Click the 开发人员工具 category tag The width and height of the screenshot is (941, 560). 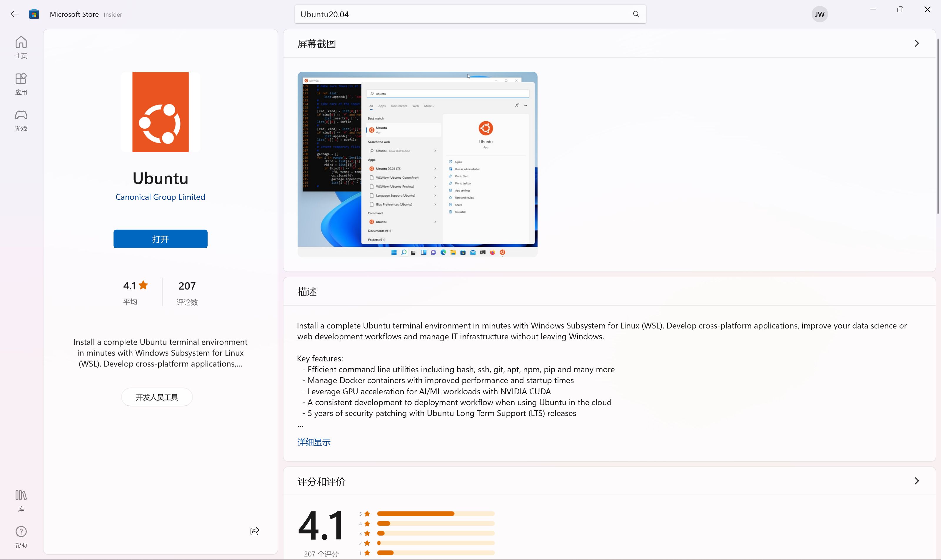click(x=157, y=397)
